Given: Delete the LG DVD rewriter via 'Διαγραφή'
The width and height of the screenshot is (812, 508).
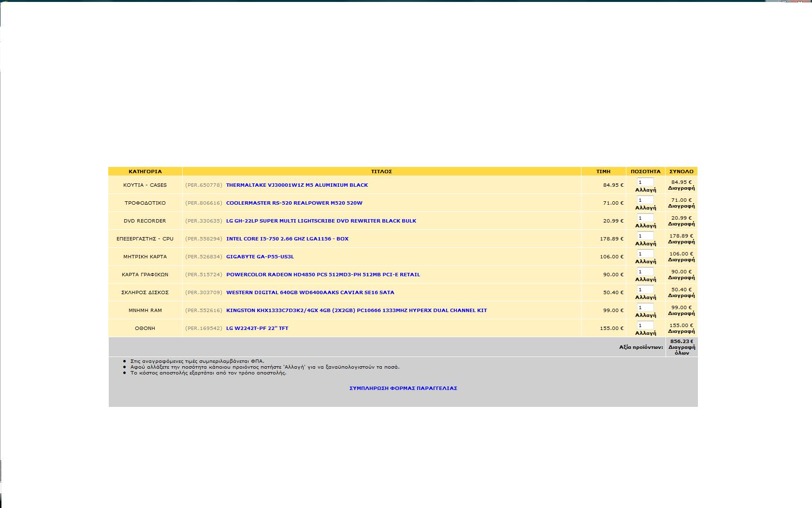Looking at the screenshot, I should click(681, 224).
